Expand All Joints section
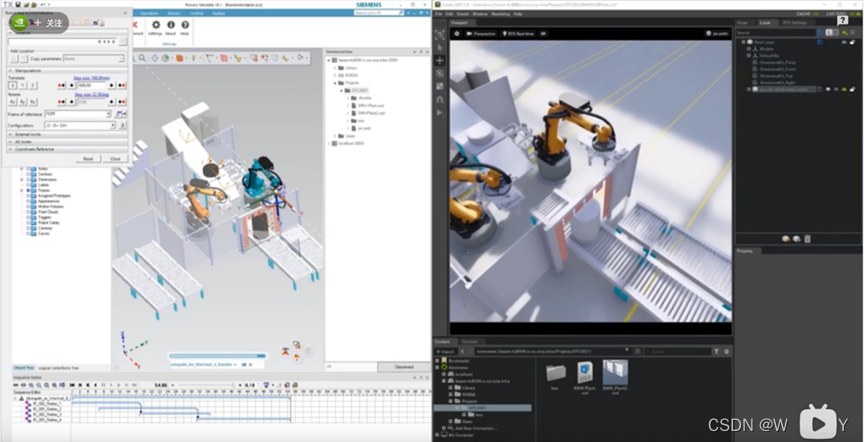Viewport: 864px width, 442px height. [x=67, y=142]
